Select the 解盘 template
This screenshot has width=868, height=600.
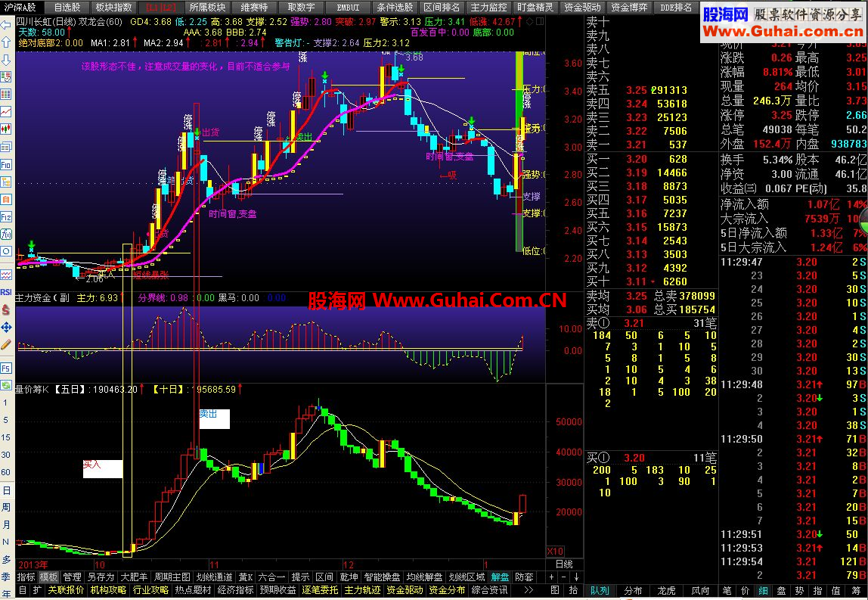500,577
